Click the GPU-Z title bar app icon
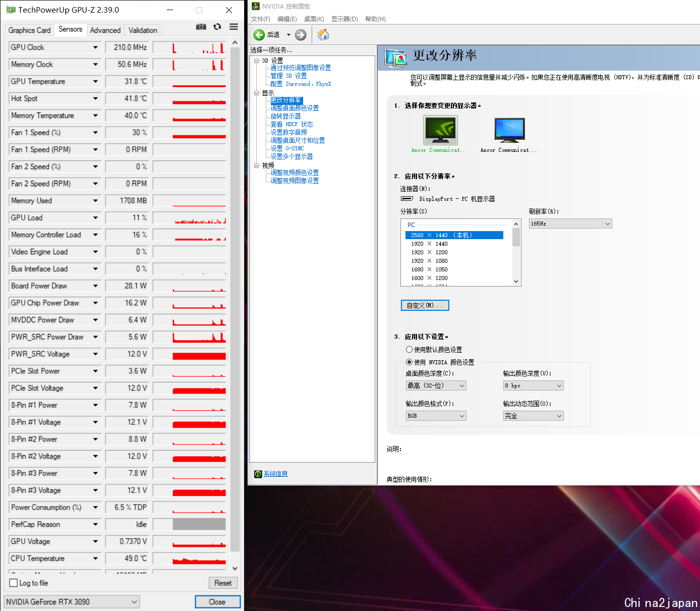Image resolution: width=700 pixels, height=611 pixels. tap(11, 10)
